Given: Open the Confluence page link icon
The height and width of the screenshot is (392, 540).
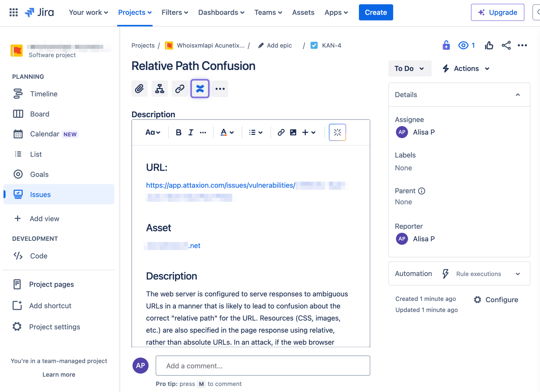Looking at the screenshot, I should [200, 89].
